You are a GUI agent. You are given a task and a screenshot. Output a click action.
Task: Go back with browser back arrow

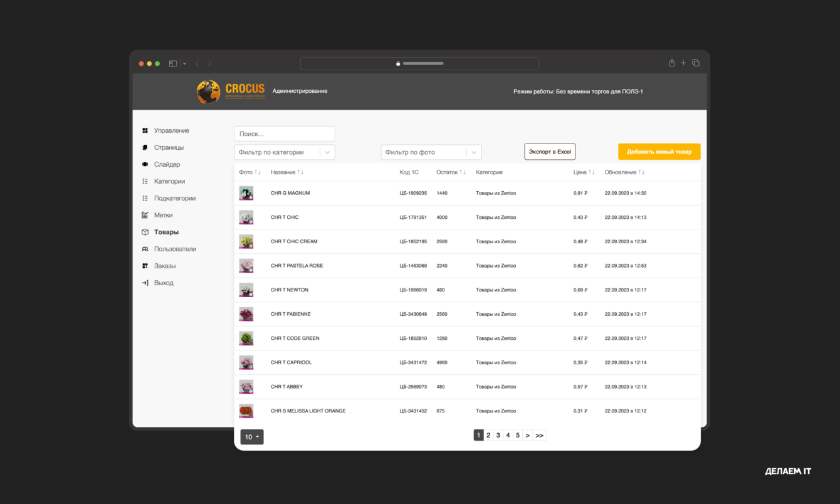tap(197, 63)
